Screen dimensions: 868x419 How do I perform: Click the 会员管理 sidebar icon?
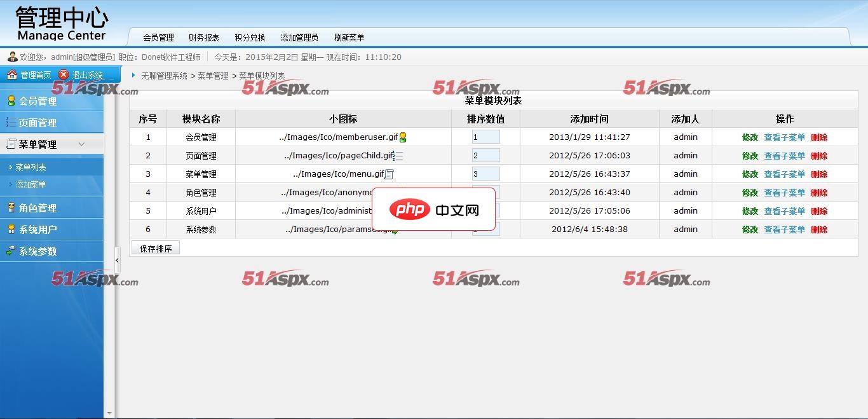pyautogui.click(x=11, y=100)
